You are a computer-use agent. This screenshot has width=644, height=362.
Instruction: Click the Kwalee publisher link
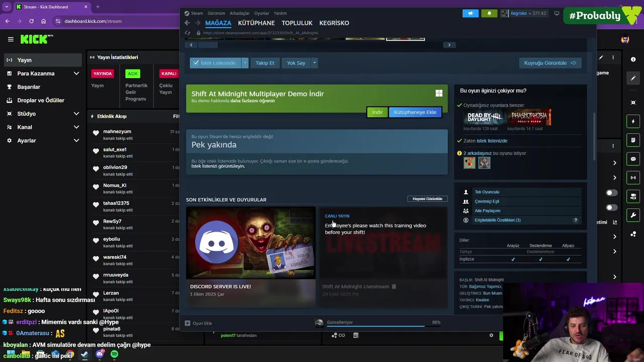click(x=482, y=300)
